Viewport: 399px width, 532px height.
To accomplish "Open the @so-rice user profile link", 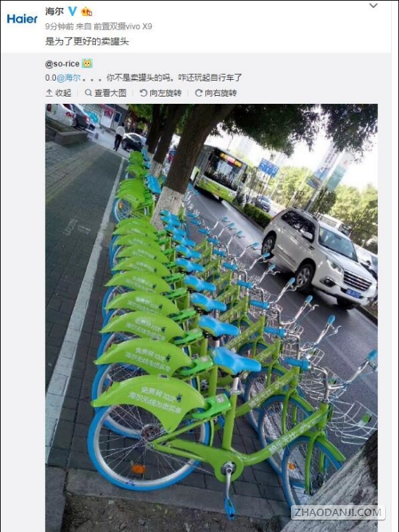I will click(x=62, y=64).
